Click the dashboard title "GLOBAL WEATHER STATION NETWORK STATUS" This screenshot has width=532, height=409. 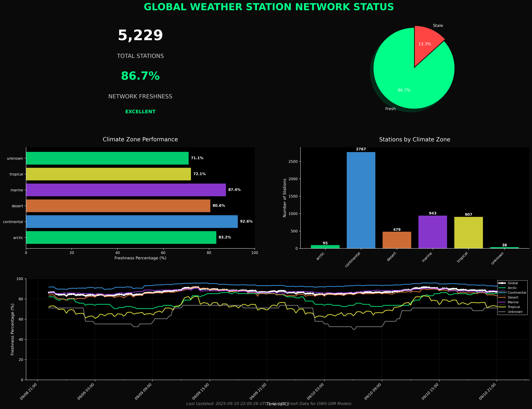tap(269, 7)
